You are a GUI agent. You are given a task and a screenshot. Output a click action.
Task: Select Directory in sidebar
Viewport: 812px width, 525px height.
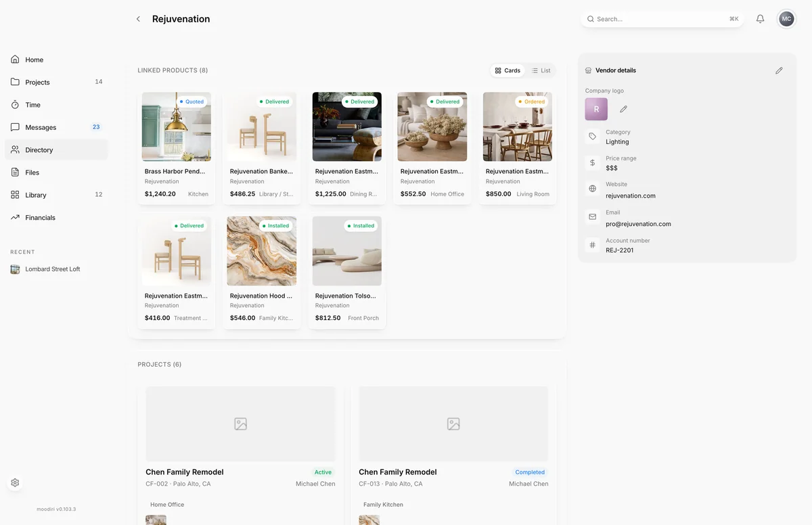click(x=56, y=150)
